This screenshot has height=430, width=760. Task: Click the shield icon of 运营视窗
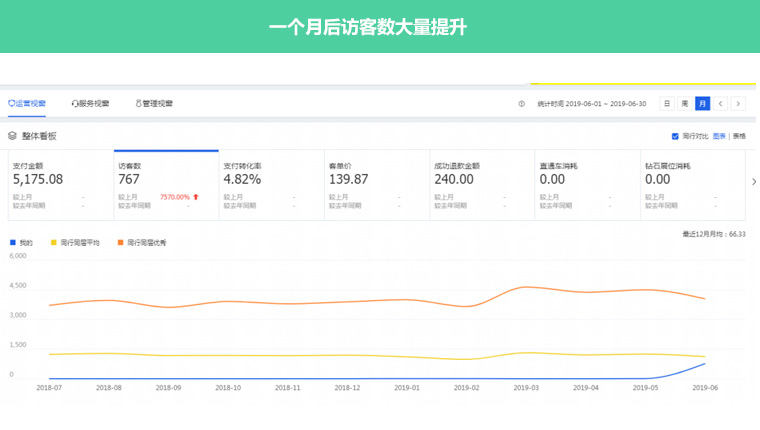click(12, 103)
